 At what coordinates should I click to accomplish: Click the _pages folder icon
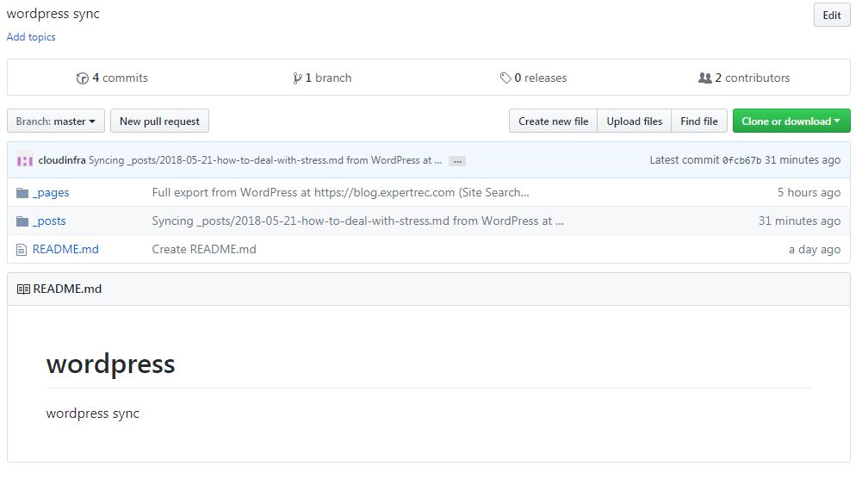(22, 193)
